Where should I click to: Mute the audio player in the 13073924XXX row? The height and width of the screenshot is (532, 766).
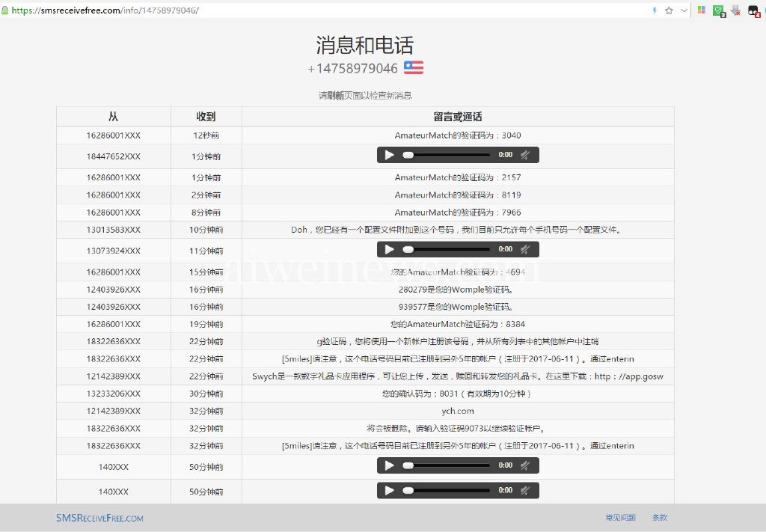525,250
